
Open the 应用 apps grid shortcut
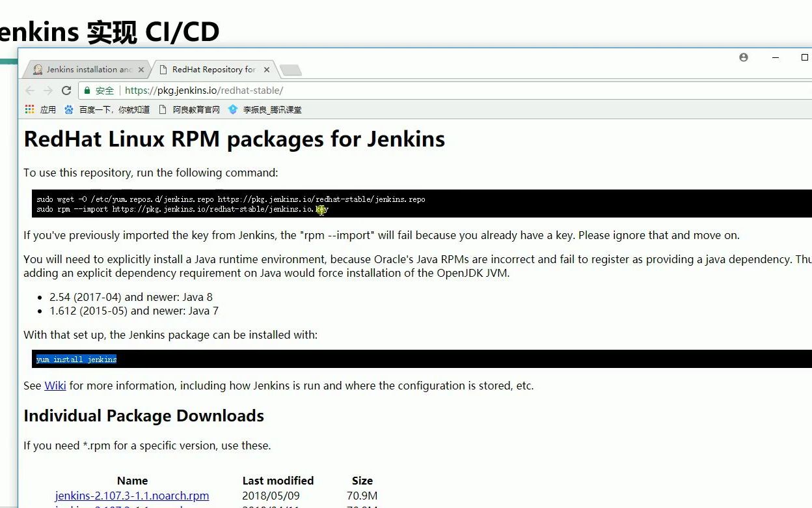point(29,109)
